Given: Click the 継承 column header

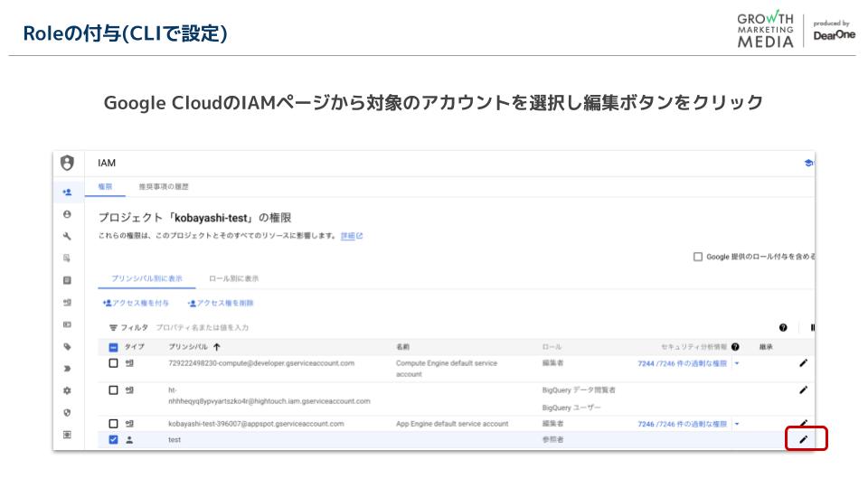Looking at the screenshot, I should click(766, 347).
